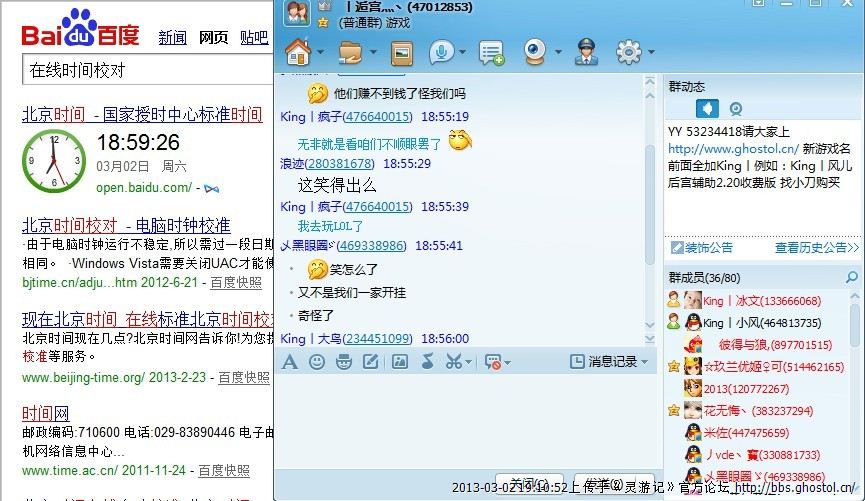Open the smiley emoticon picker
865x501 pixels.
coord(317,362)
